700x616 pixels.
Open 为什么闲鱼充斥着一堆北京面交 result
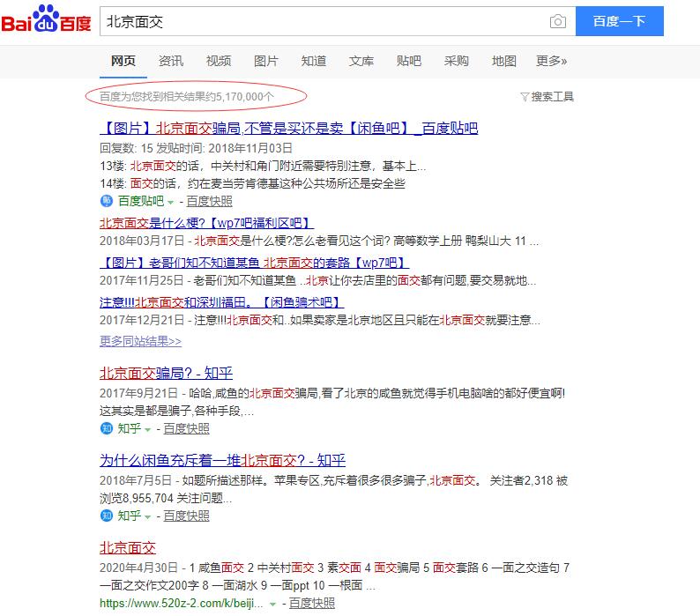[x=222, y=460]
